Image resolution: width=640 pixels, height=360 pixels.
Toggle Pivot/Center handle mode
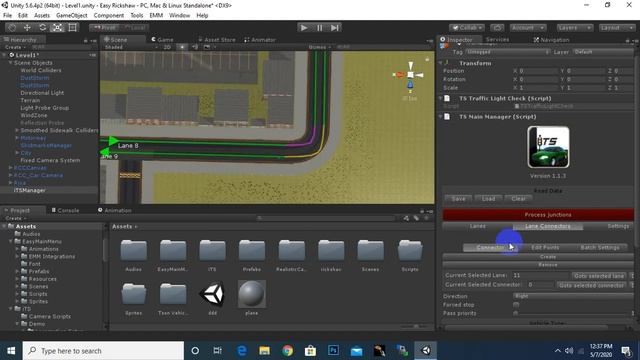(104, 28)
